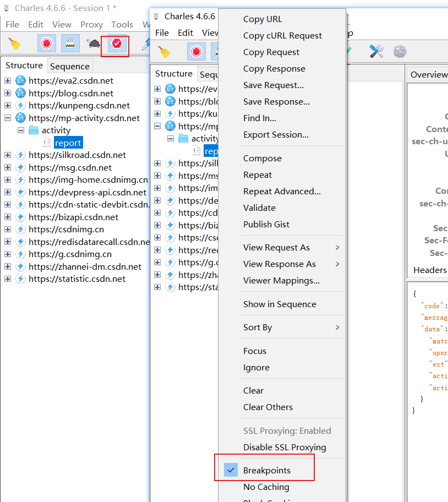Viewport: 448px width, 502px height.
Task: Open Tools wrench icon in front window
Action: pyautogui.click(x=376, y=52)
